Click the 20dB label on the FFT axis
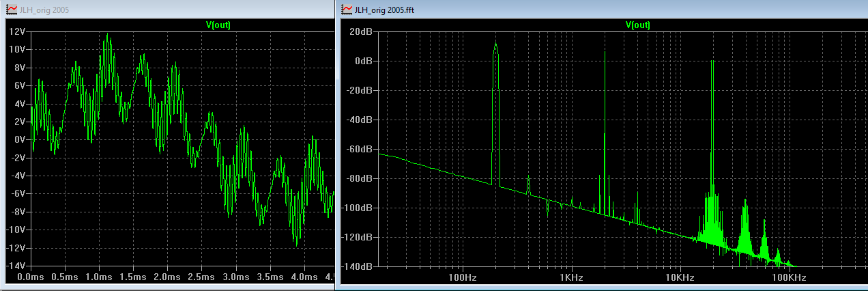868x291 pixels. (x=362, y=31)
